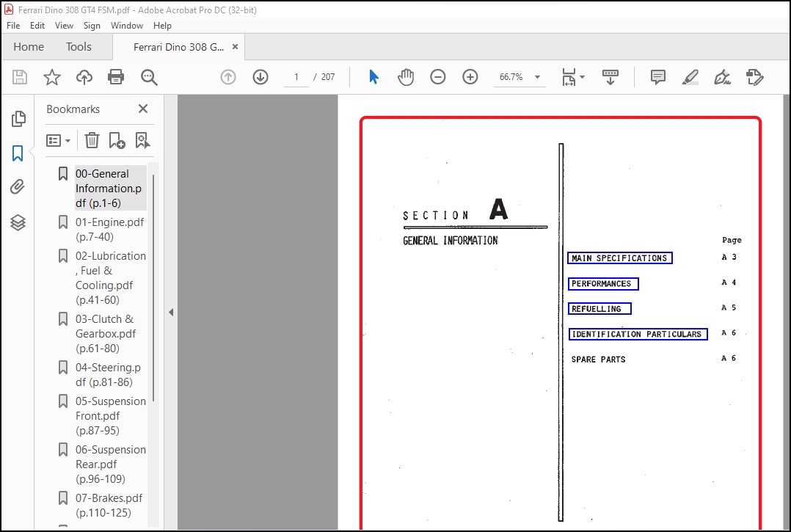Toggle the Bookmarks panel icon in sidebar
The width and height of the screenshot is (791, 532).
(18, 153)
